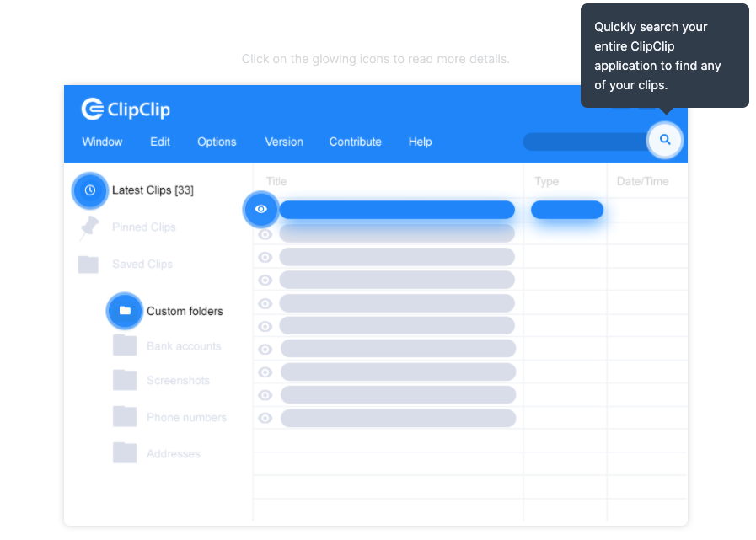
Task: Select the Latest Clips clock icon
Action: [x=89, y=190]
